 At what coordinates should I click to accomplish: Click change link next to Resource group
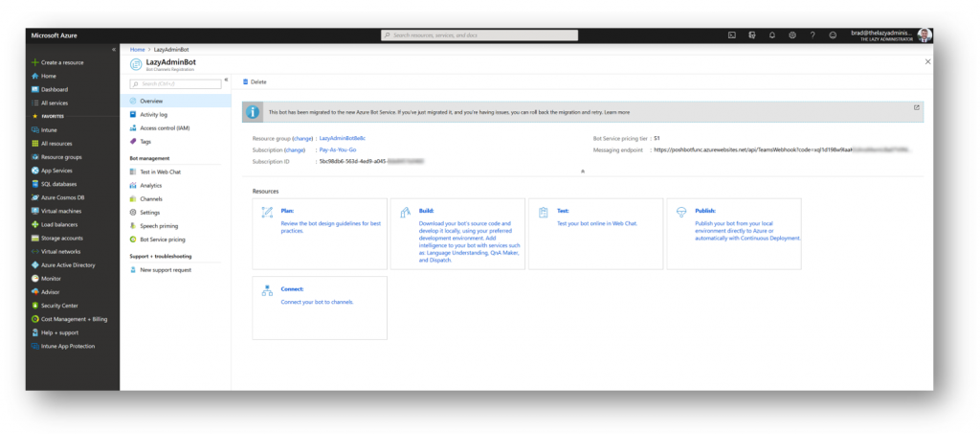tap(302, 138)
